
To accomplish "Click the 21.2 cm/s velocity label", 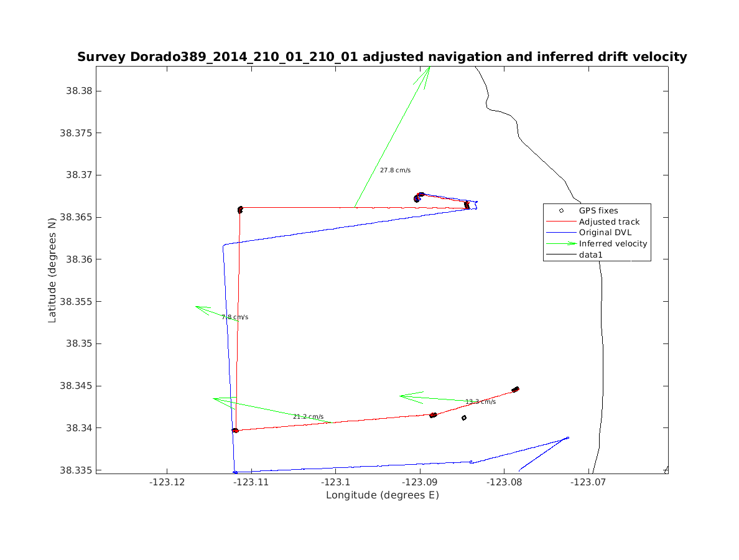I will pos(308,417).
